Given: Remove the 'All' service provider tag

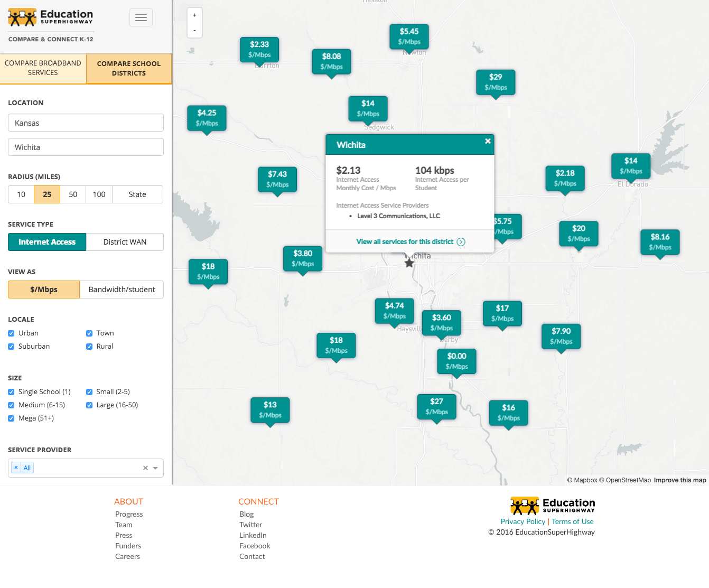Looking at the screenshot, I should [16, 468].
